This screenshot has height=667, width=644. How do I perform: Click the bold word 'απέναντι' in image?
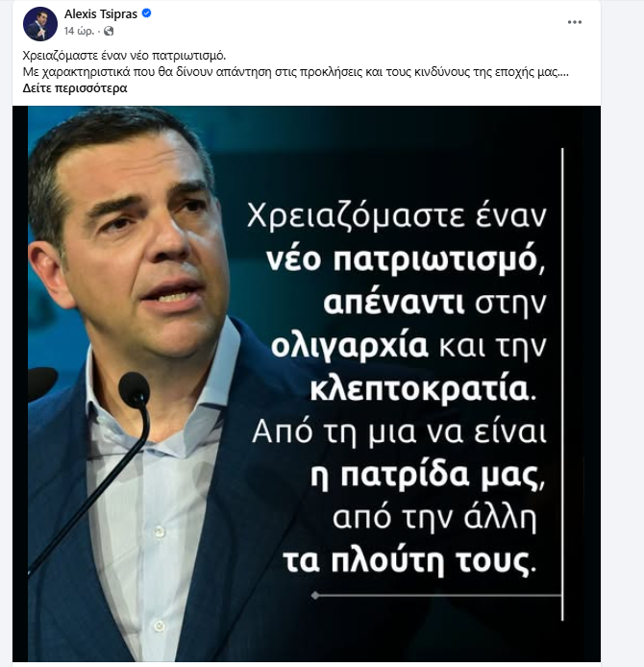coord(394,304)
